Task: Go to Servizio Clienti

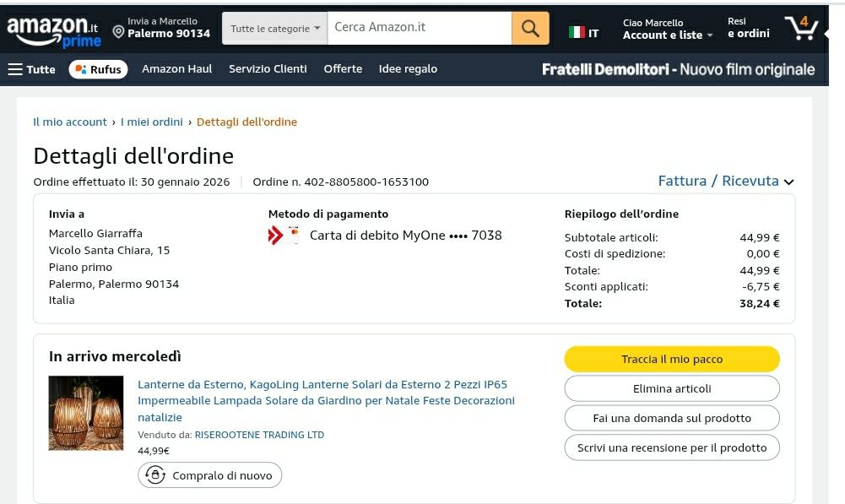Action: tap(268, 69)
